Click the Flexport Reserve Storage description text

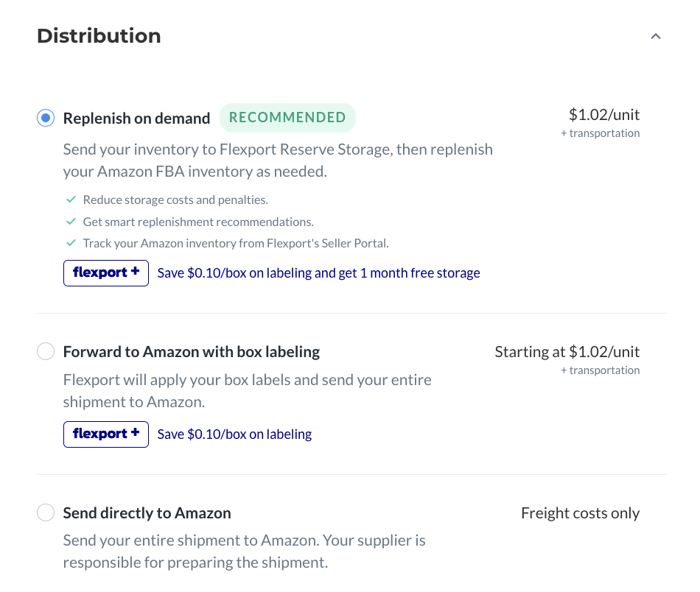pos(278,161)
